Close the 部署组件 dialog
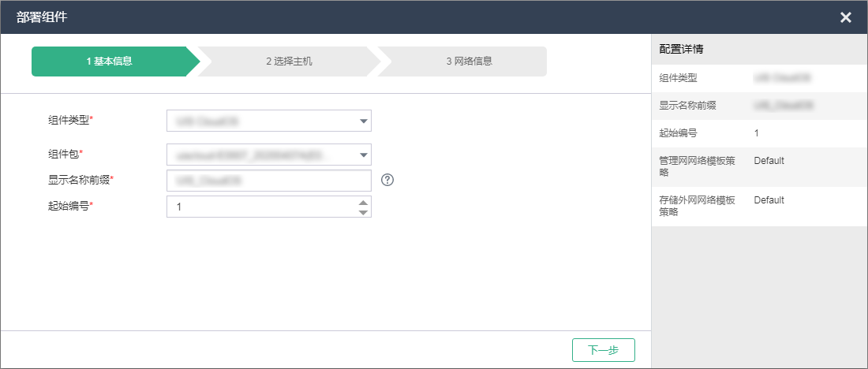This screenshot has height=369, width=868. (x=845, y=17)
